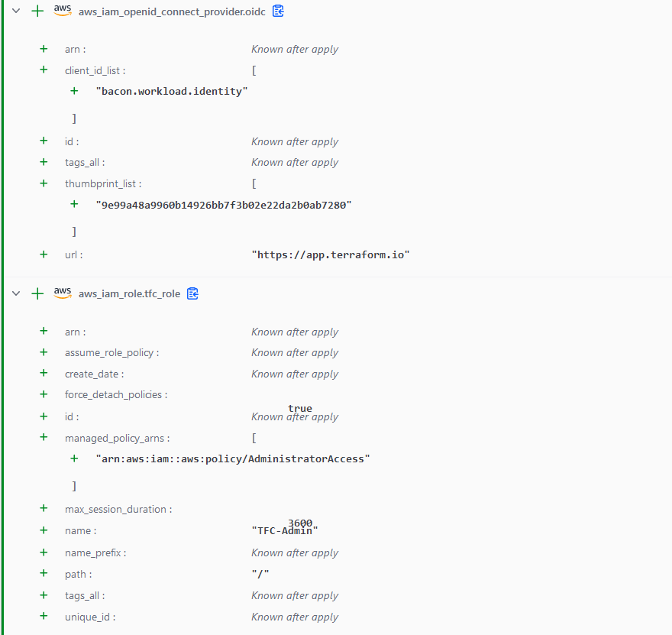Collapse the aws_iam_role.tfc_role resource chevron
672x635 pixels.
click(15, 293)
